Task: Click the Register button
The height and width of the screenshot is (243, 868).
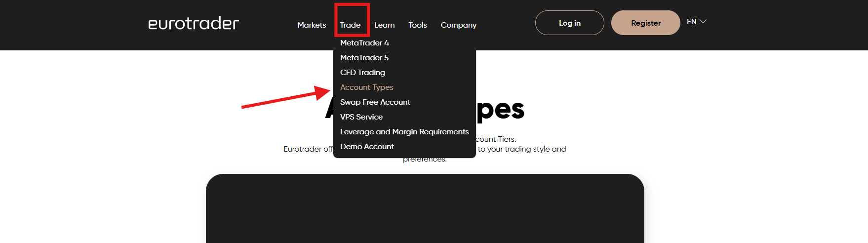Action: (x=645, y=23)
